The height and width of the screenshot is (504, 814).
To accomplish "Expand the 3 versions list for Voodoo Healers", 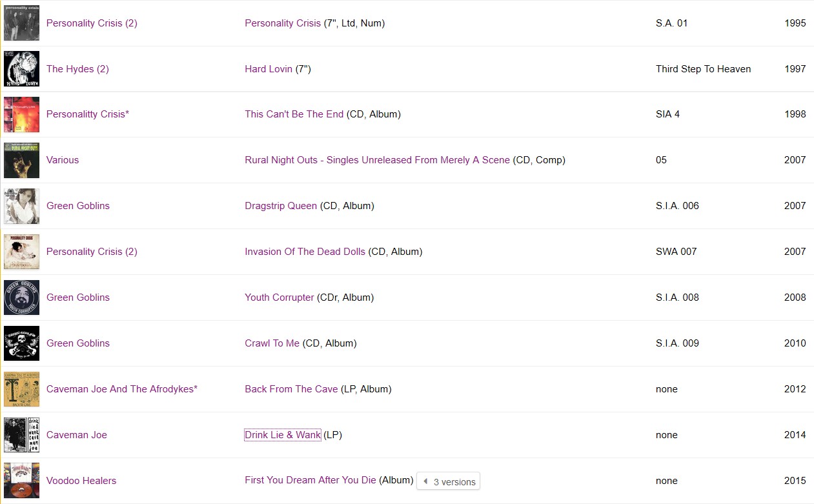I will click(448, 481).
